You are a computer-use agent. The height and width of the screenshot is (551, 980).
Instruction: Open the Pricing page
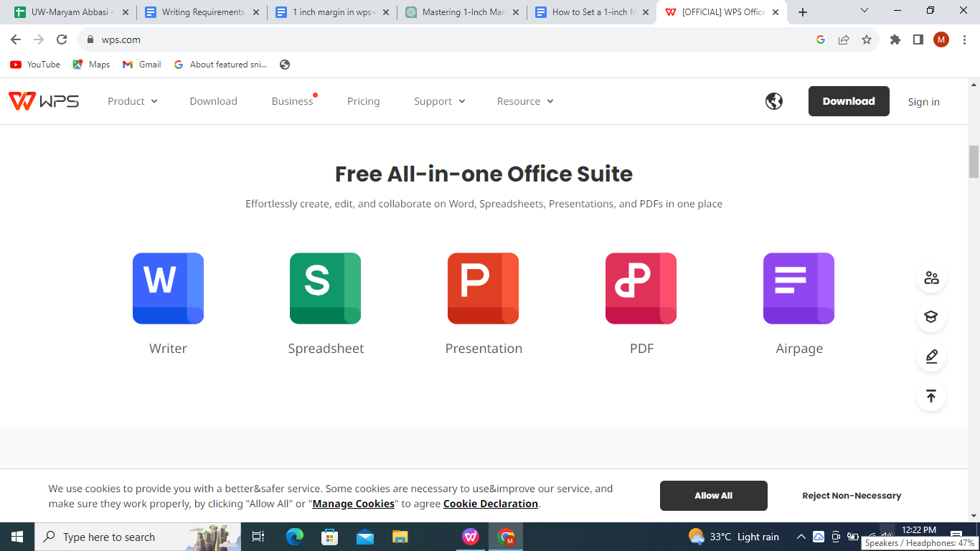[x=363, y=101]
